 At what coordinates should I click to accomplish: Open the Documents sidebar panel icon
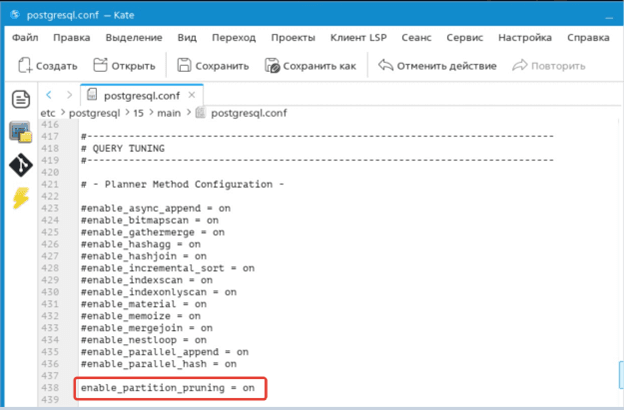(21, 99)
